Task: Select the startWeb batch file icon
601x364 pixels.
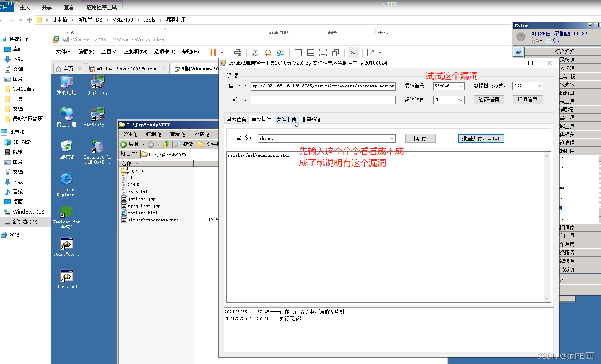Action: [x=66, y=247]
